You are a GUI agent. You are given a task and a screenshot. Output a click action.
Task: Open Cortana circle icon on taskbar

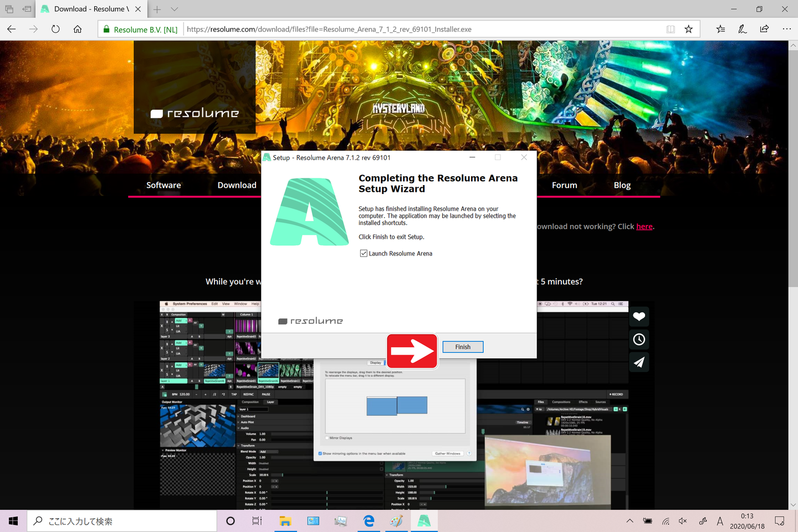(231, 521)
